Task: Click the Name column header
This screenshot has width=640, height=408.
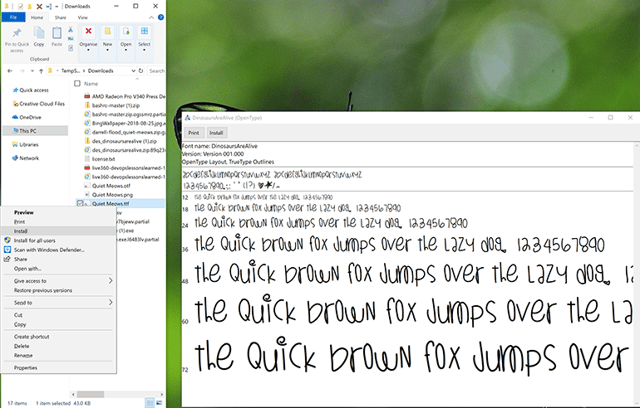Action: (x=91, y=84)
